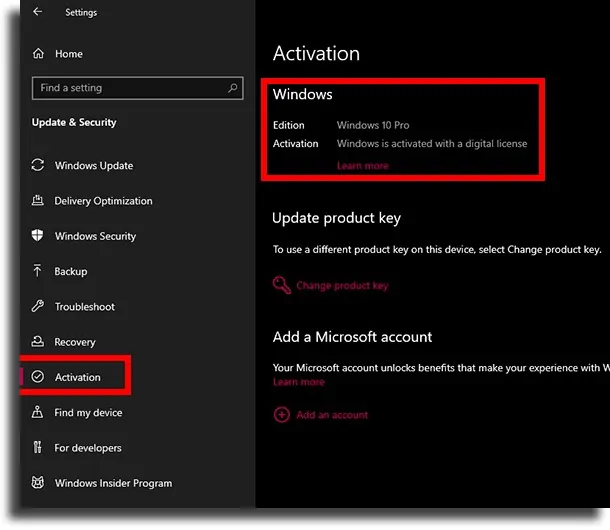This screenshot has width=610, height=530.
Task: Click Learn more under Microsoft account
Action: (x=299, y=382)
